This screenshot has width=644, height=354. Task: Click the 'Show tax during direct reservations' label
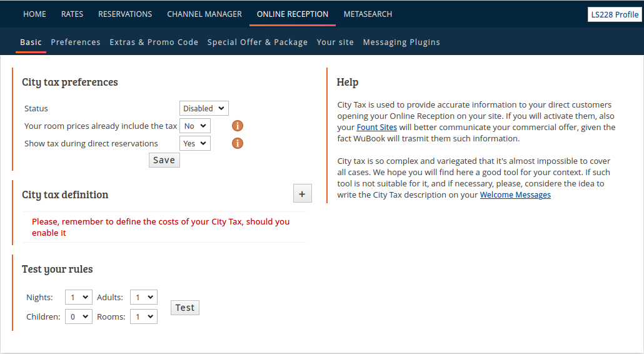click(x=91, y=143)
